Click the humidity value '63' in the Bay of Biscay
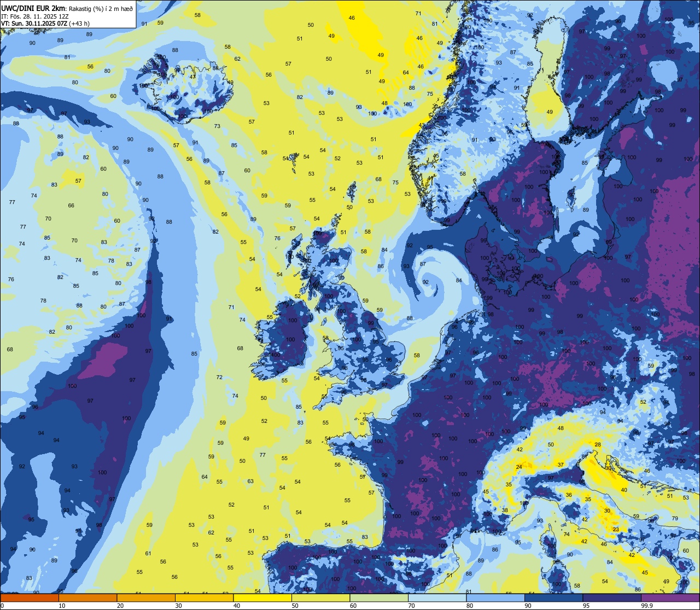 click(250, 481)
